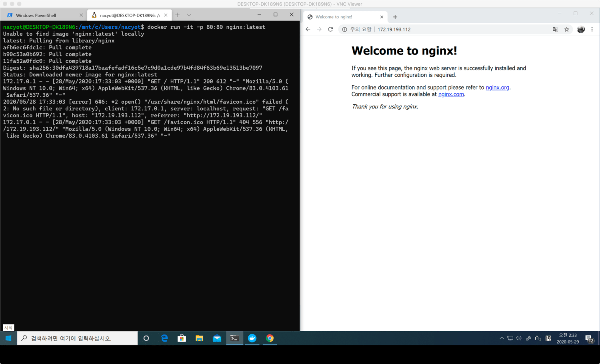This screenshot has width=600, height=364.
Task: Click the "Thank you for using nginx." text
Action: 385,106
